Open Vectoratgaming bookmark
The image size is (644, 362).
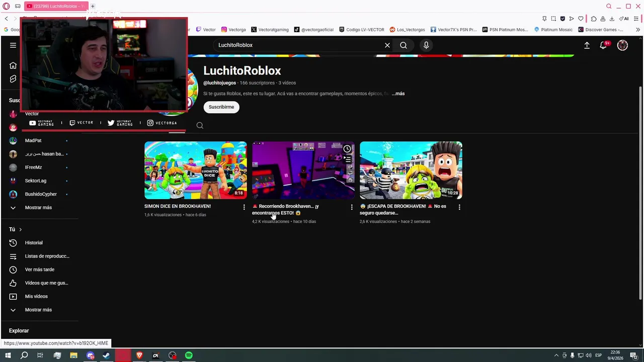coord(270,30)
